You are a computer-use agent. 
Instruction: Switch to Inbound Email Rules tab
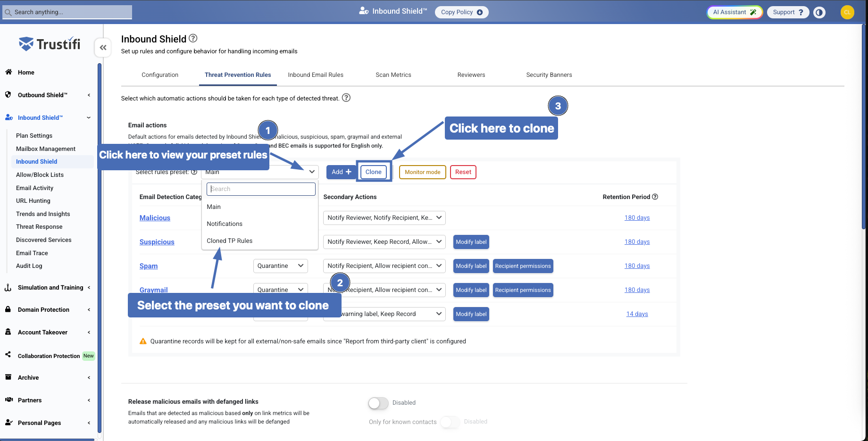[316, 75]
